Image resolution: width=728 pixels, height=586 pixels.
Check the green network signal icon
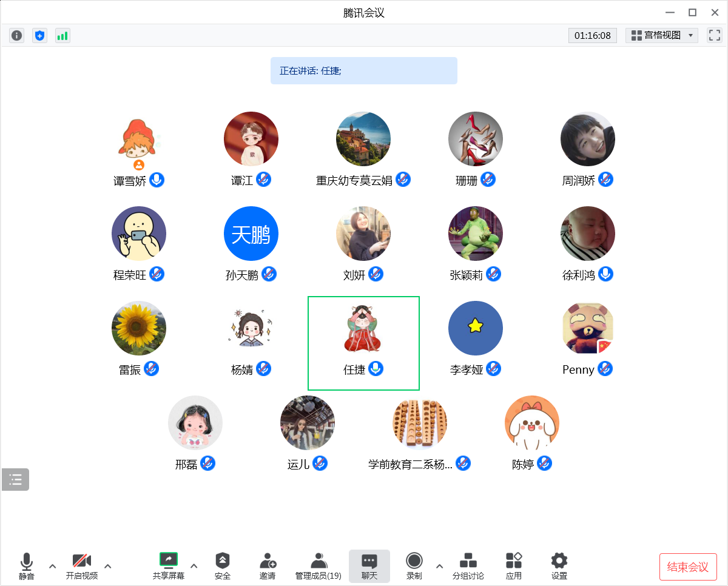pos(62,36)
